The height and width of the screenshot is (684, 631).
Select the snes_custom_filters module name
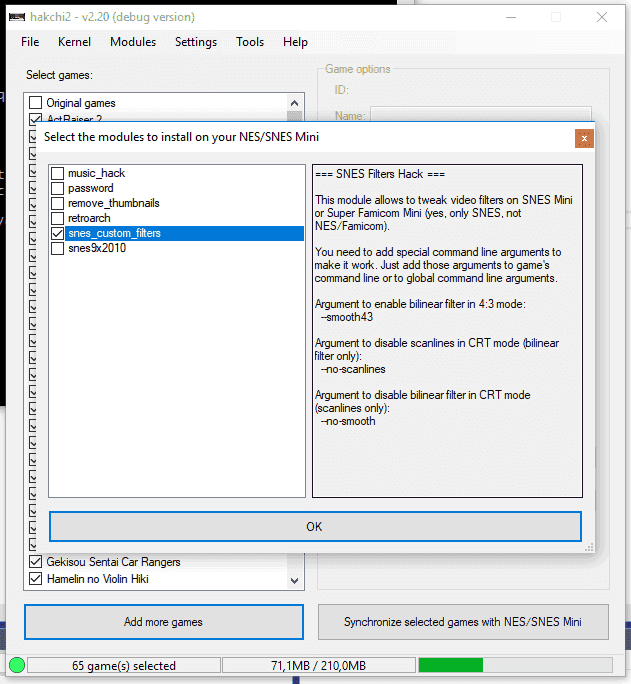(115, 233)
